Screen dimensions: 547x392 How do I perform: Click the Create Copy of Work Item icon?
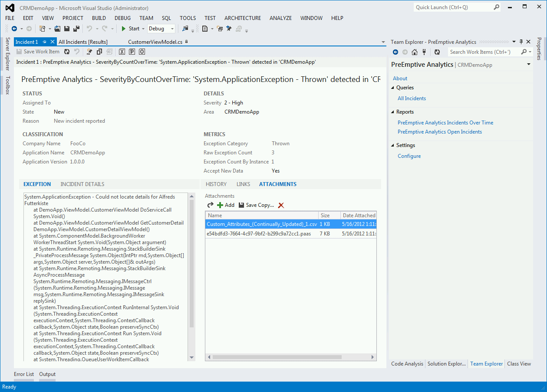point(99,52)
